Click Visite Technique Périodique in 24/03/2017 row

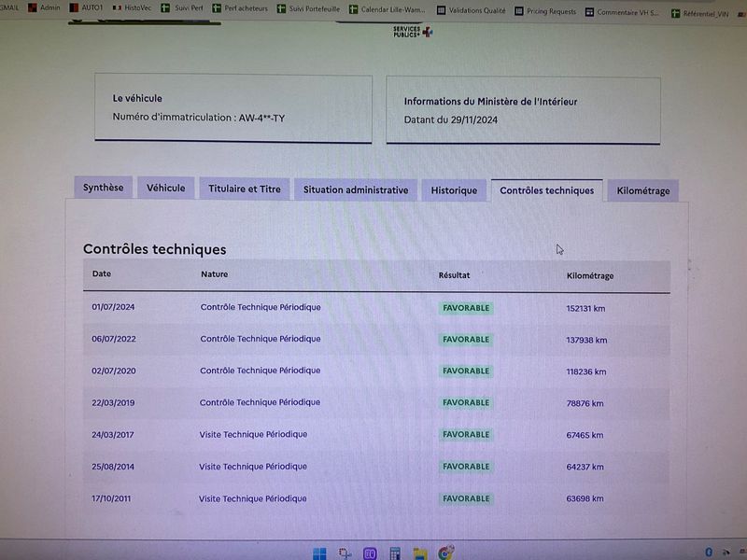[253, 434]
